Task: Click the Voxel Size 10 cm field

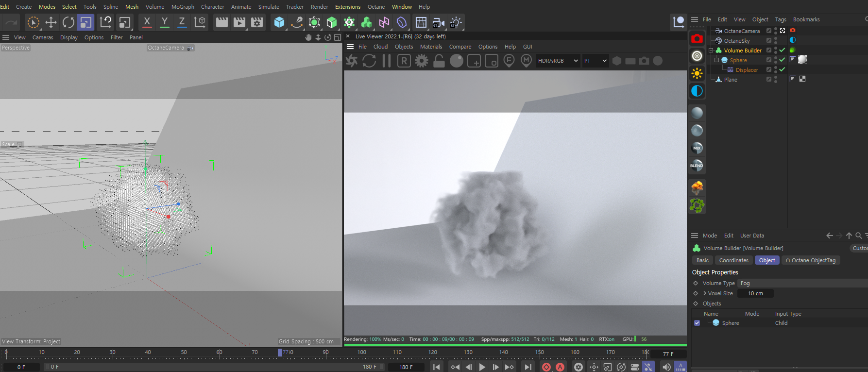Action: (755, 293)
